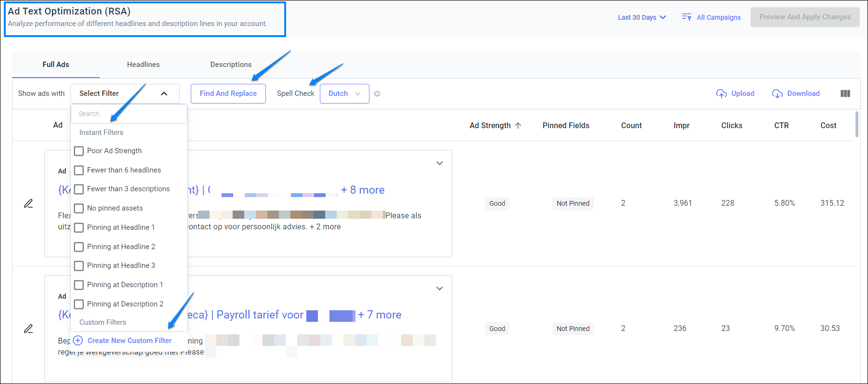This screenshot has height=384, width=868.
Task: Click the 9.70% CTR value
Action: click(785, 329)
